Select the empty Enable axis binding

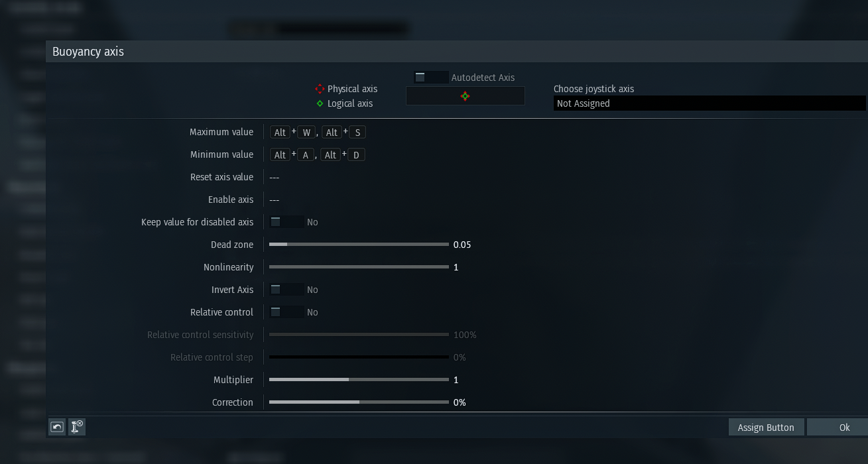[x=275, y=200]
